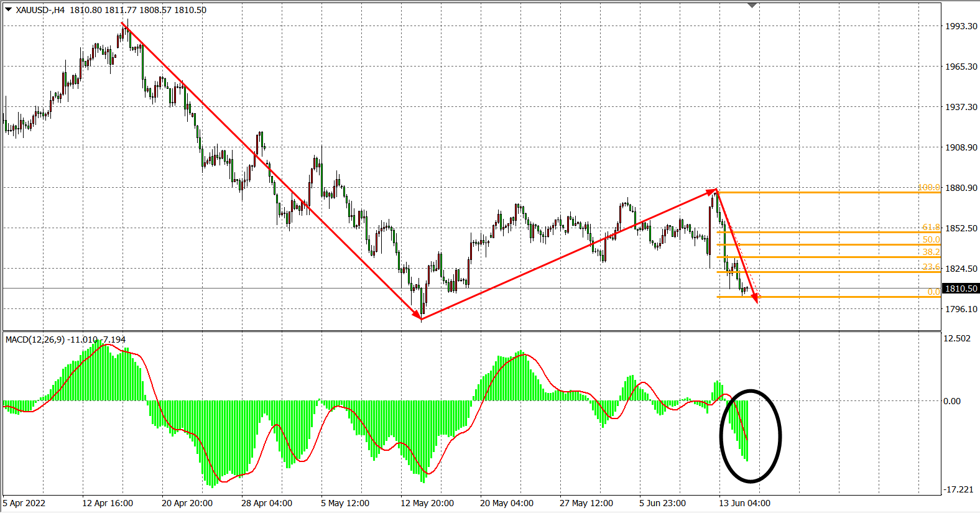Click the red arrowhead at the 1880 peak

(x=712, y=192)
